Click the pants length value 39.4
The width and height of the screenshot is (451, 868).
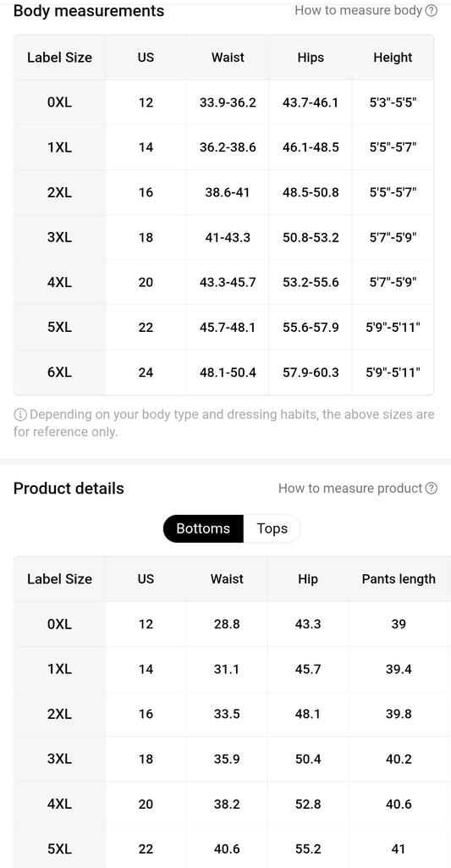click(x=399, y=669)
